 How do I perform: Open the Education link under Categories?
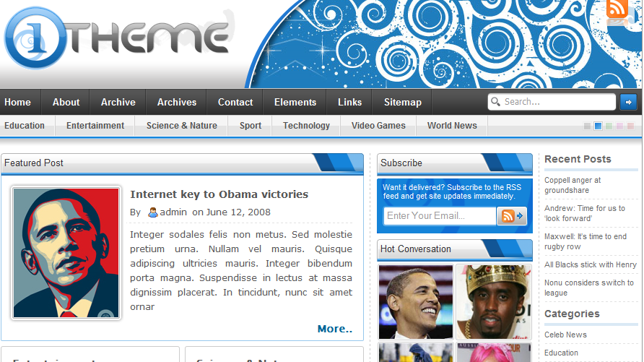tap(561, 353)
